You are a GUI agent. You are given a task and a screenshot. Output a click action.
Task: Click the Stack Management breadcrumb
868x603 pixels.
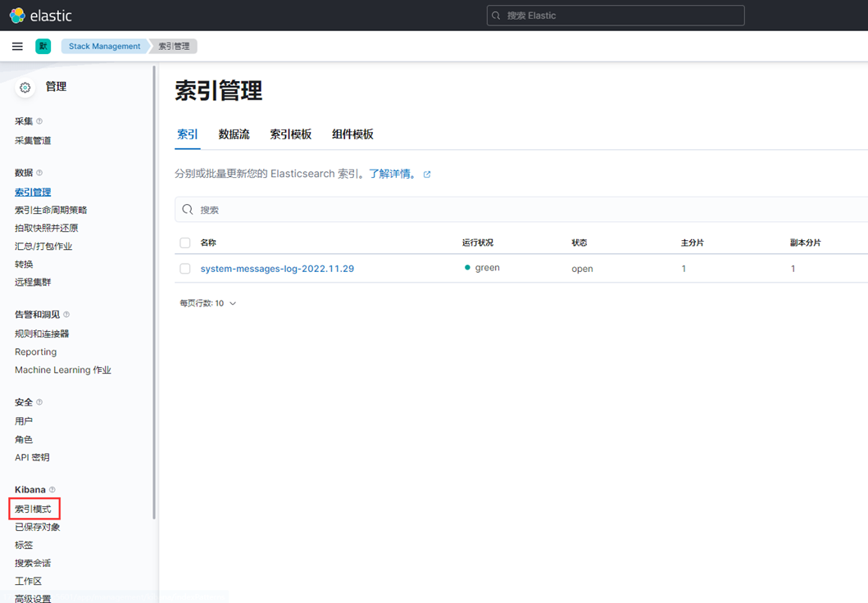coord(104,47)
